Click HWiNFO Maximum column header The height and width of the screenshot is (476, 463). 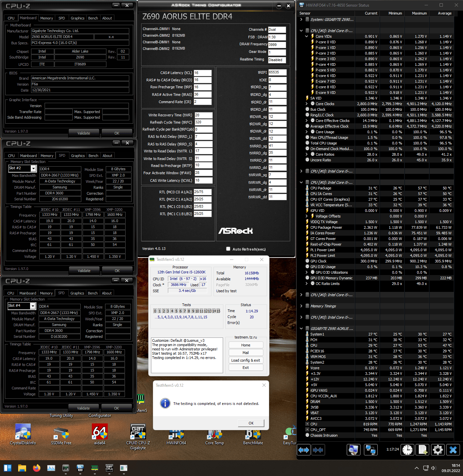pos(419,13)
